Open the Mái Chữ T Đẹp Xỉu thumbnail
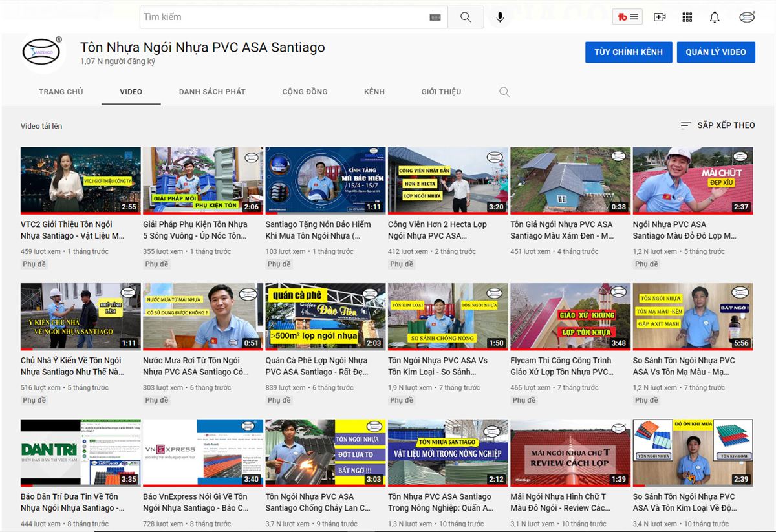This screenshot has width=776, height=532. click(693, 180)
